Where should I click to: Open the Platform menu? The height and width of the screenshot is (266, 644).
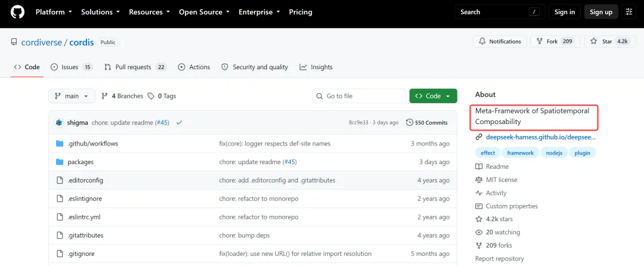[x=54, y=12]
